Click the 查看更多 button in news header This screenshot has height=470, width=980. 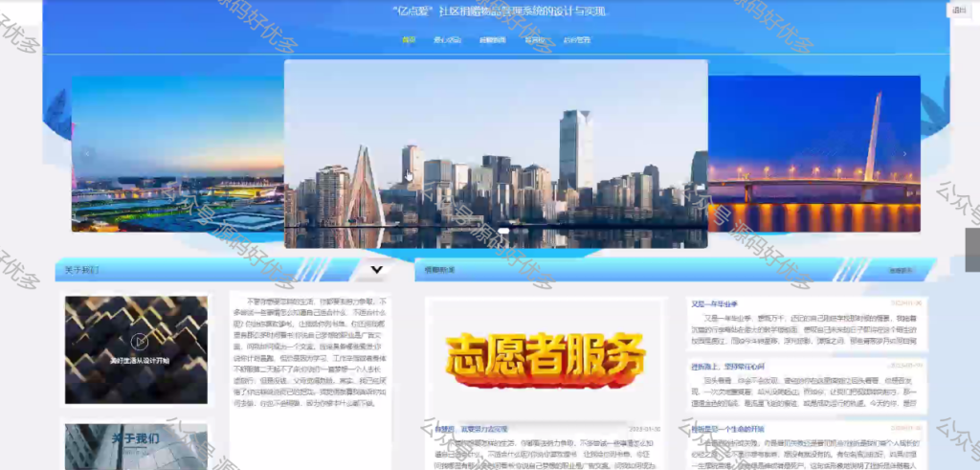pos(901,271)
